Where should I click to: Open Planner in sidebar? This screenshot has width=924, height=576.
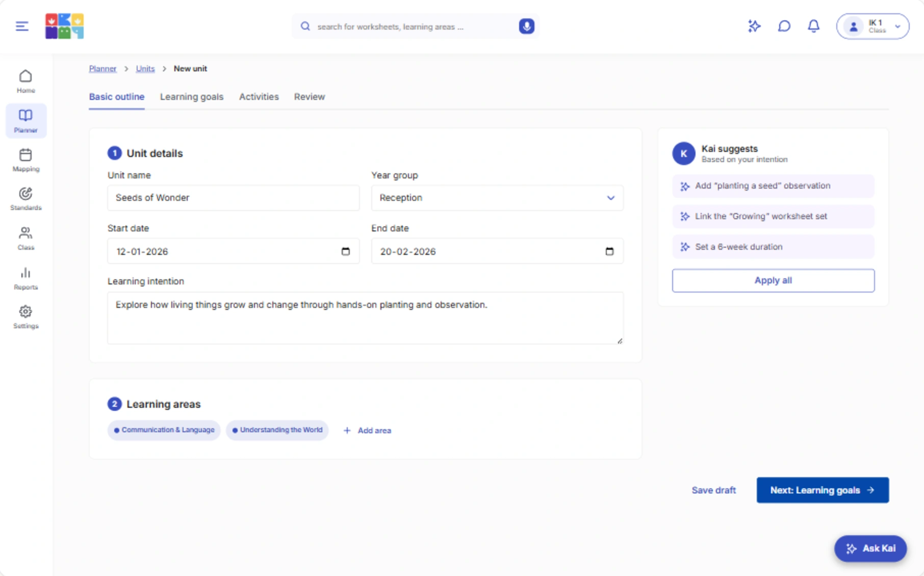[x=25, y=121]
